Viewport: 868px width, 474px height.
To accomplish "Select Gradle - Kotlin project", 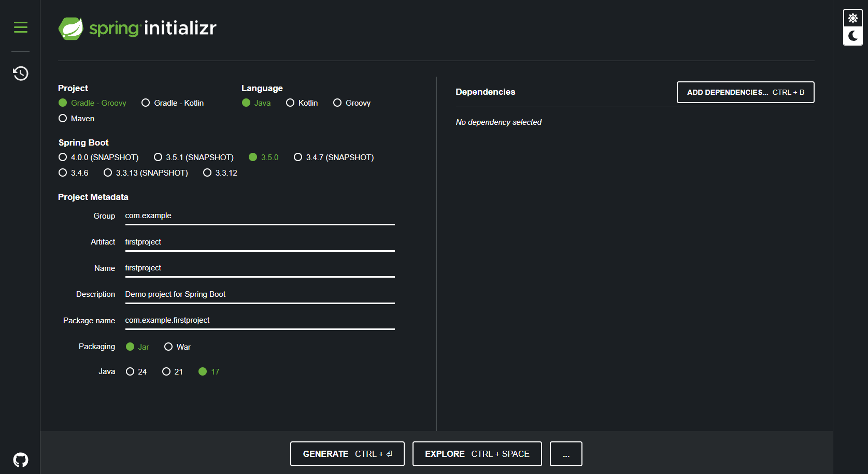I will coord(173,103).
